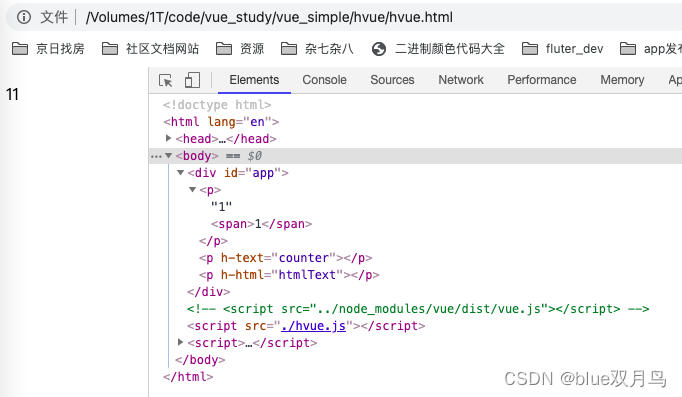The image size is (682, 397).
Task: Select the doctype html line
Action: coord(217,105)
